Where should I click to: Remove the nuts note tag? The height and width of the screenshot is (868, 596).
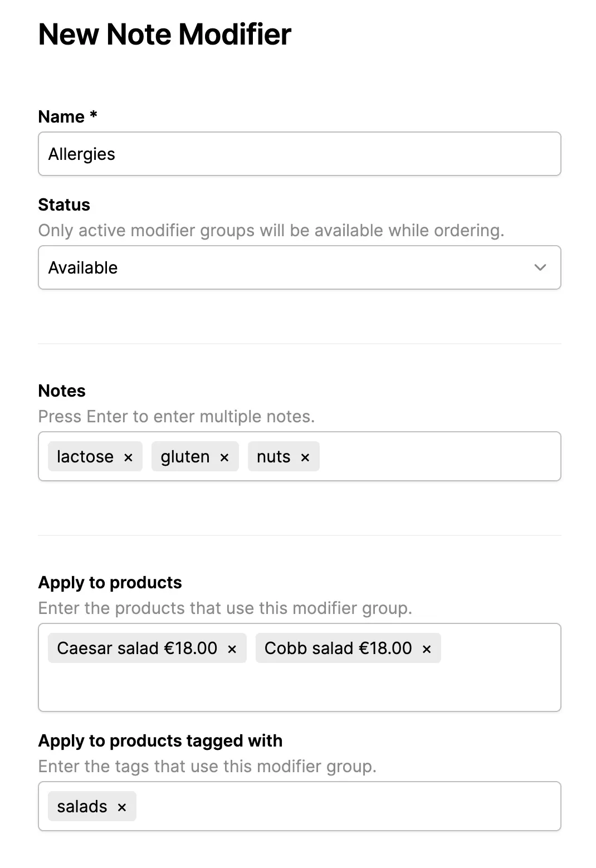click(x=305, y=456)
